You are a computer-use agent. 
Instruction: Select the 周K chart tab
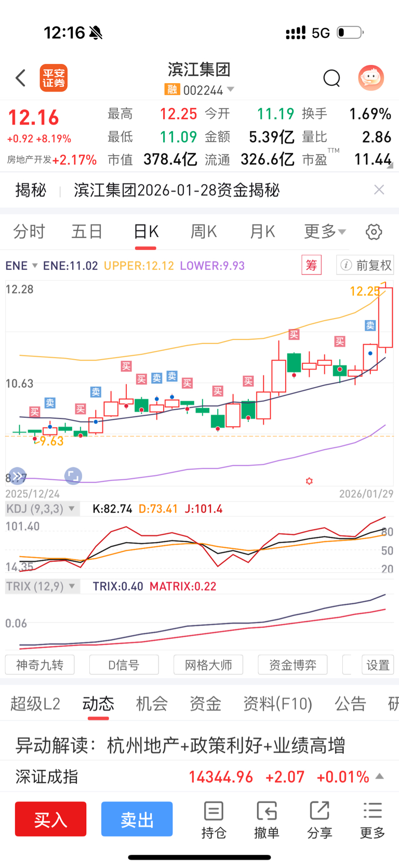pyautogui.click(x=204, y=231)
